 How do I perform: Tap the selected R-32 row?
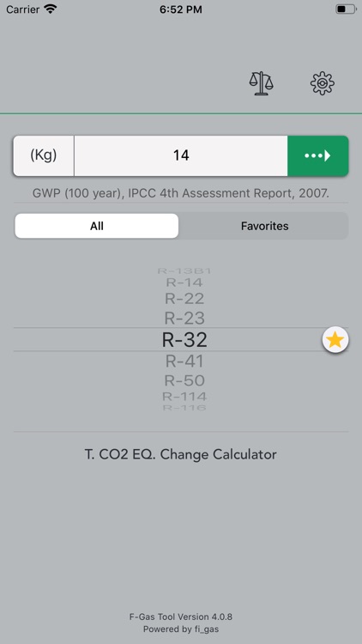tap(181, 340)
